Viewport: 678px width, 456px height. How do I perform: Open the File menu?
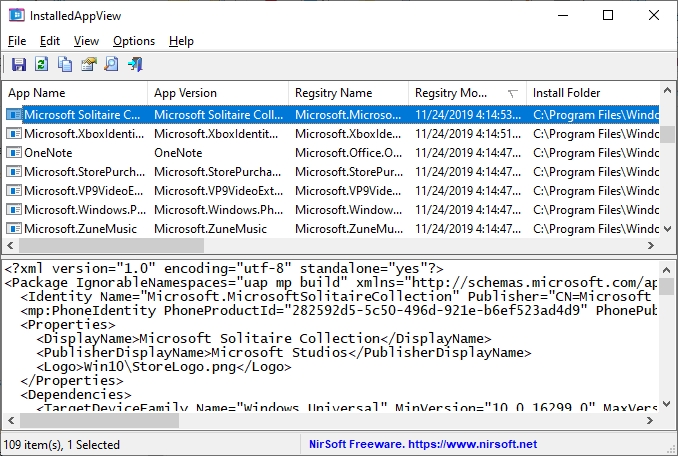[x=17, y=41]
